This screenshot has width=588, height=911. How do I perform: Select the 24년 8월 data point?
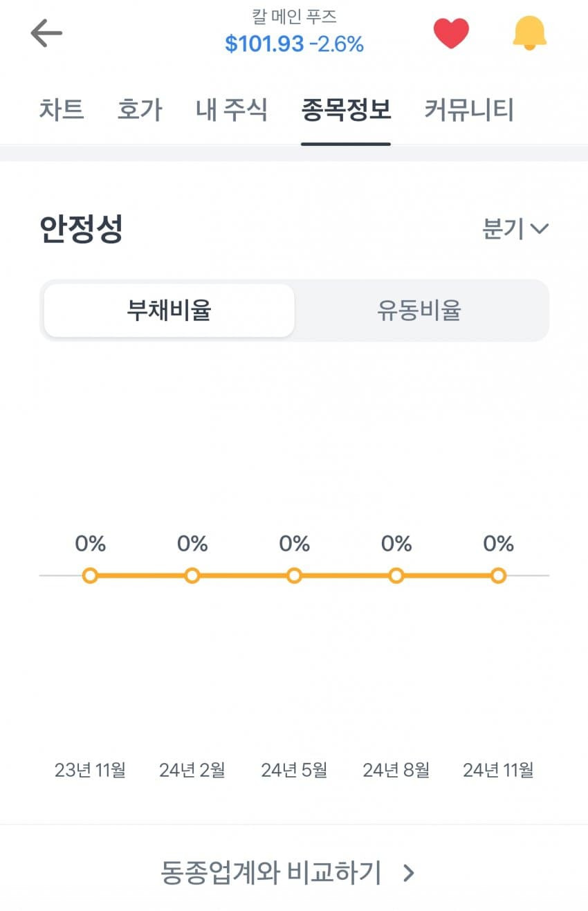tap(396, 576)
